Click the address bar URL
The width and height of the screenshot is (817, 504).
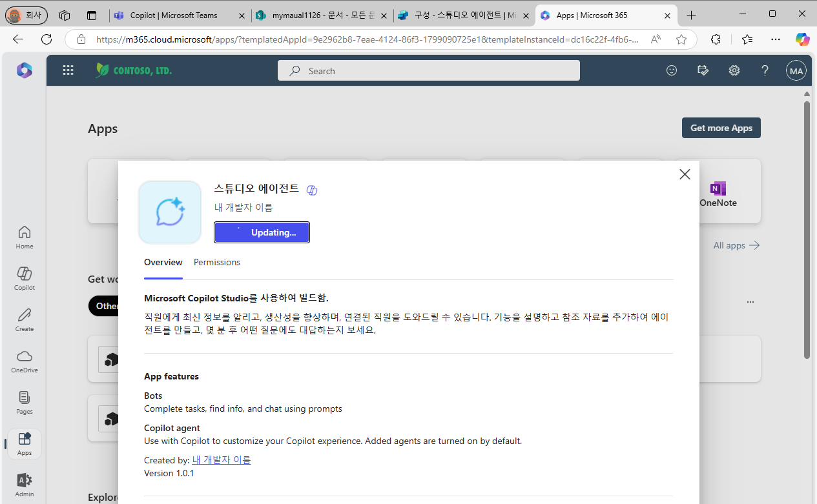click(367, 39)
